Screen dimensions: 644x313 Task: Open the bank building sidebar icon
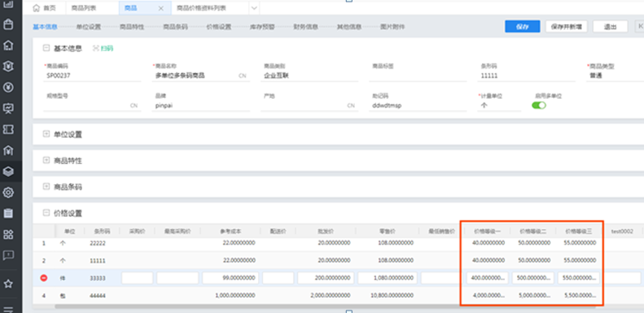tap(8, 151)
